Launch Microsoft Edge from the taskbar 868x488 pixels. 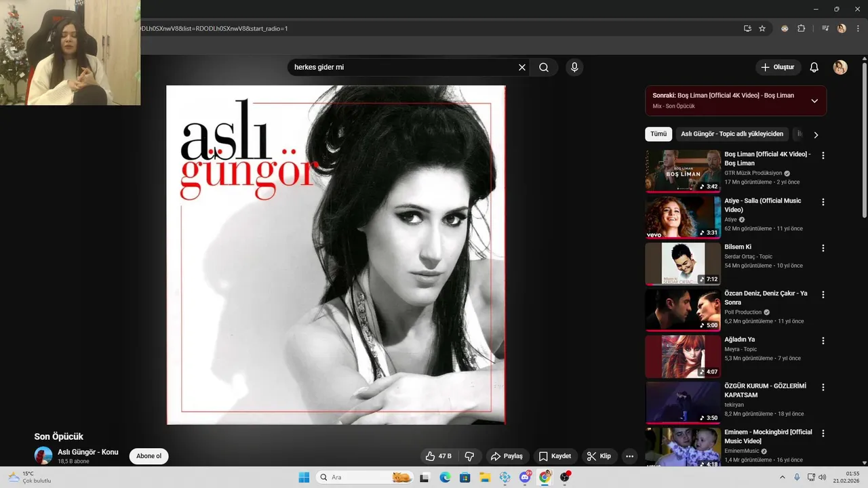[x=445, y=477]
